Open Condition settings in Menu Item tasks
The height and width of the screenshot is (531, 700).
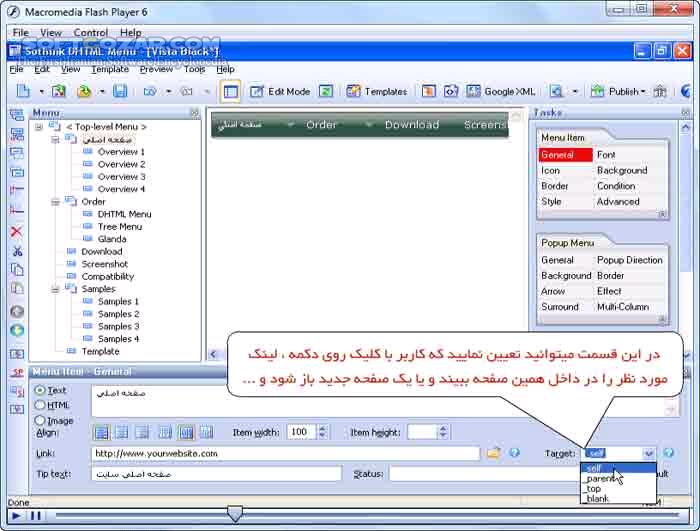(616, 186)
